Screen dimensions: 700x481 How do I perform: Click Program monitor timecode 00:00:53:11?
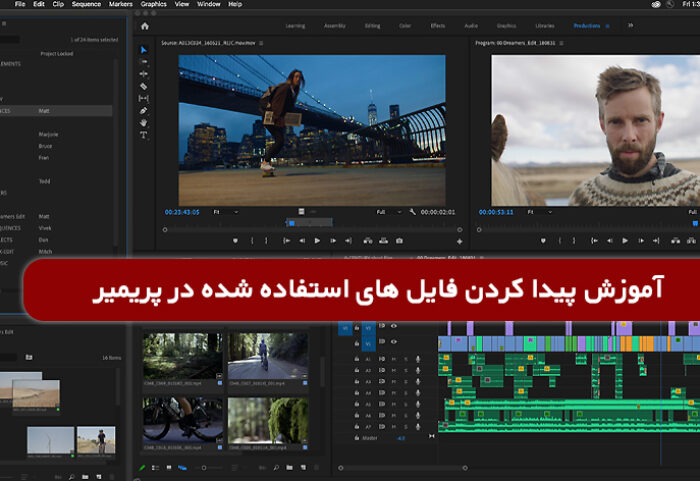[496, 212]
